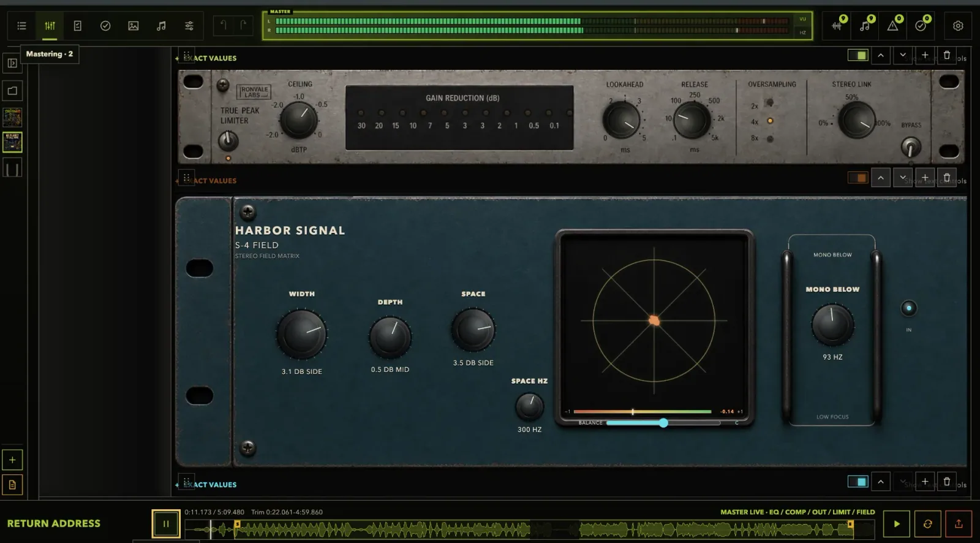Move the bottom module up
The width and height of the screenshot is (980, 543).
pyautogui.click(x=881, y=482)
